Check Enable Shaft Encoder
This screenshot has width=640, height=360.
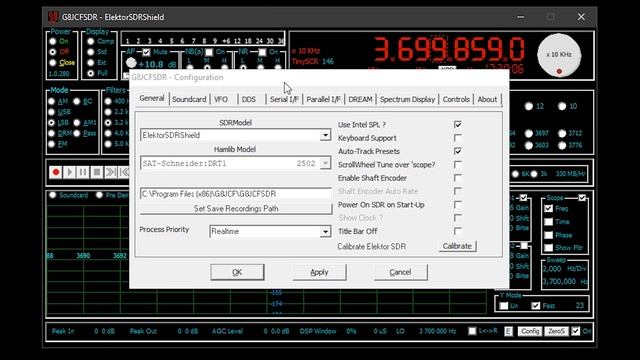click(x=458, y=178)
